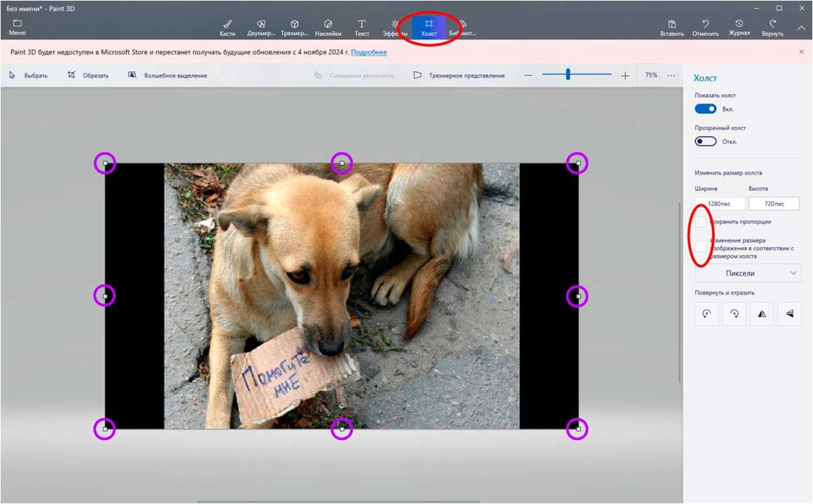Viewport: 813px width, 504px height.
Task: Enable the Transparent canvas (Прозрачный холст) switch
Action: tap(705, 141)
